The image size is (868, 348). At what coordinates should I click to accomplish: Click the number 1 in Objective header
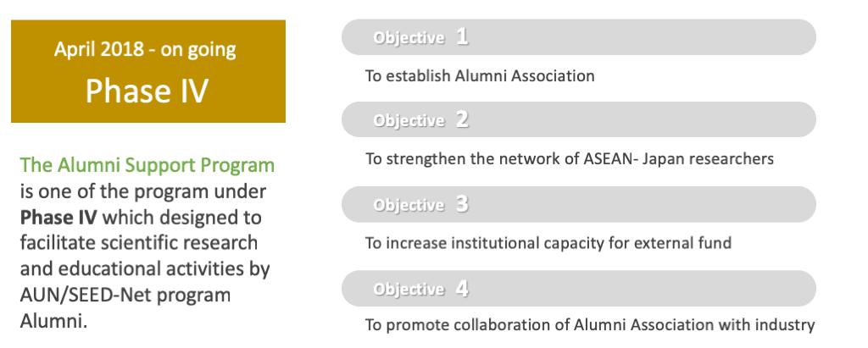(462, 37)
